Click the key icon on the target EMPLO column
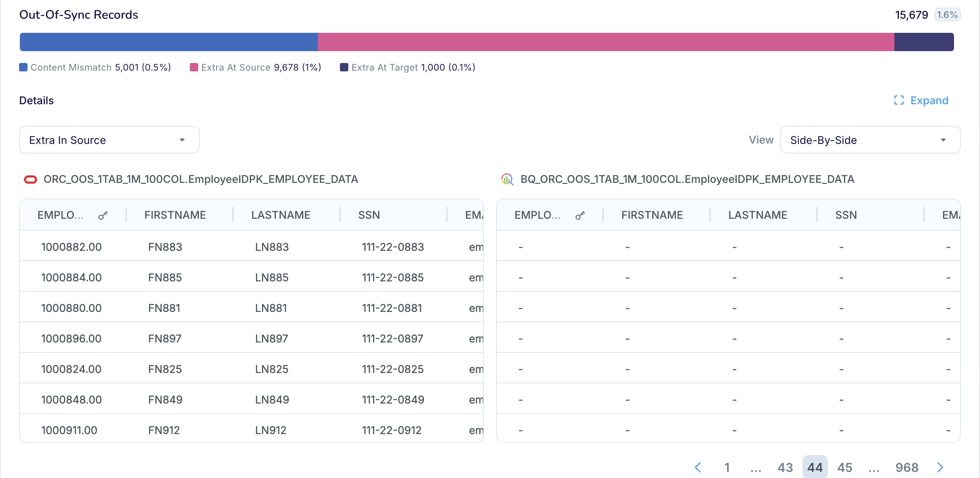 (x=580, y=215)
